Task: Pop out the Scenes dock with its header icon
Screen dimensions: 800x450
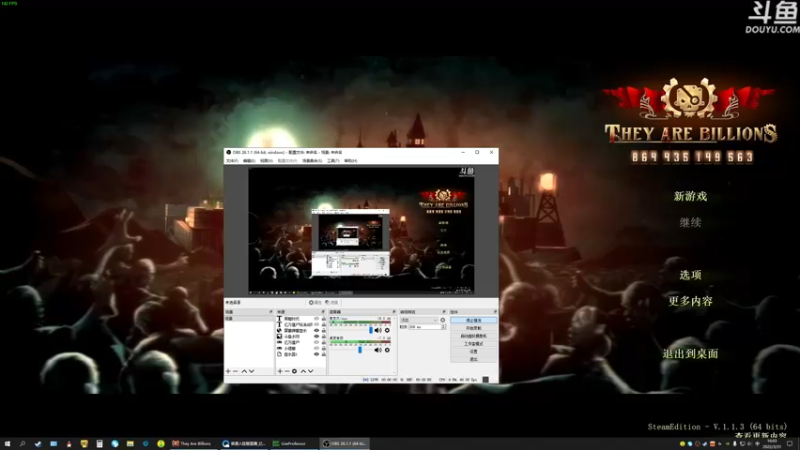Action: (x=271, y=312)
